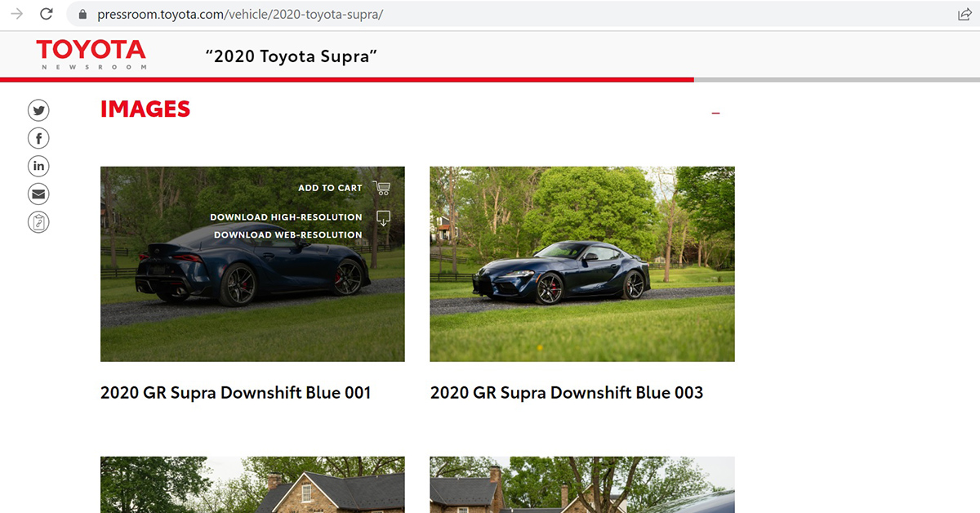Open the thumbnail below Downshift Blue 001
Image resolution: width=980 pixels, height=513 pixels.
point(252,484)
